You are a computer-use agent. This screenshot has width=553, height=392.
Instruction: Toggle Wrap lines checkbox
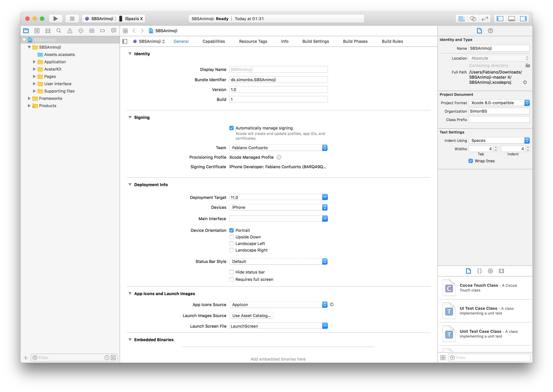click(471, 161)
